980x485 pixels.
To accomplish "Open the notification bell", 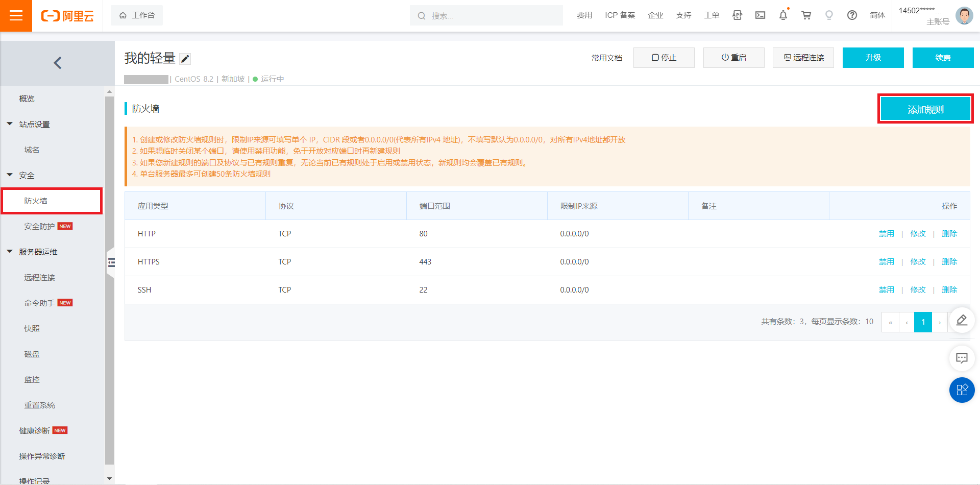I will 783,15.
